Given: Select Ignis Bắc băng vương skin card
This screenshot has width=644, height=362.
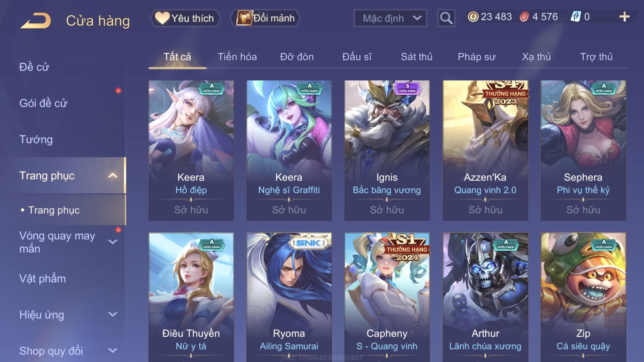Looking at the screenshot, I should (387, 150).
